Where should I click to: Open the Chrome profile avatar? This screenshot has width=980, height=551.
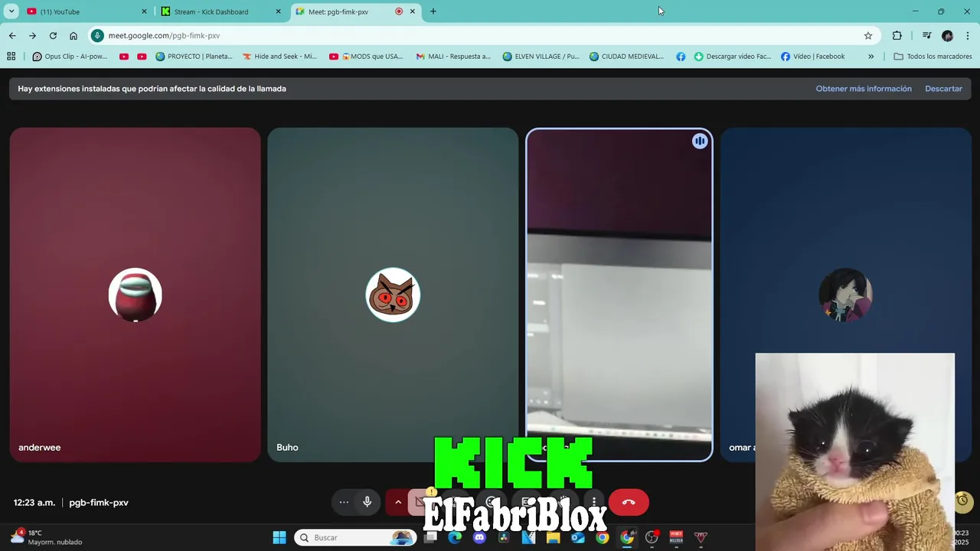pos(947,35)
